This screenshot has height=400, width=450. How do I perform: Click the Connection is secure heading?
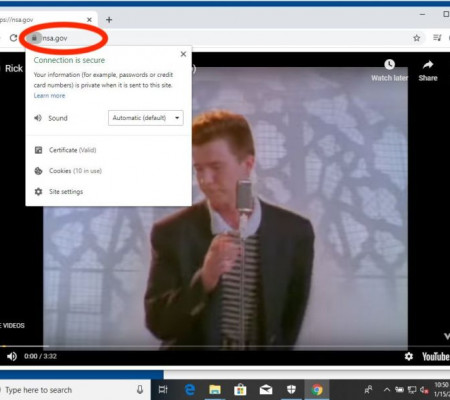click(x=69, y=60)
